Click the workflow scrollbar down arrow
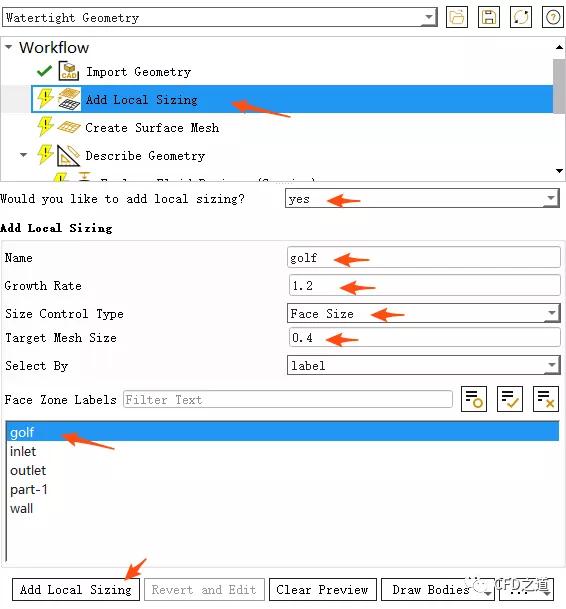 point(559,171)
